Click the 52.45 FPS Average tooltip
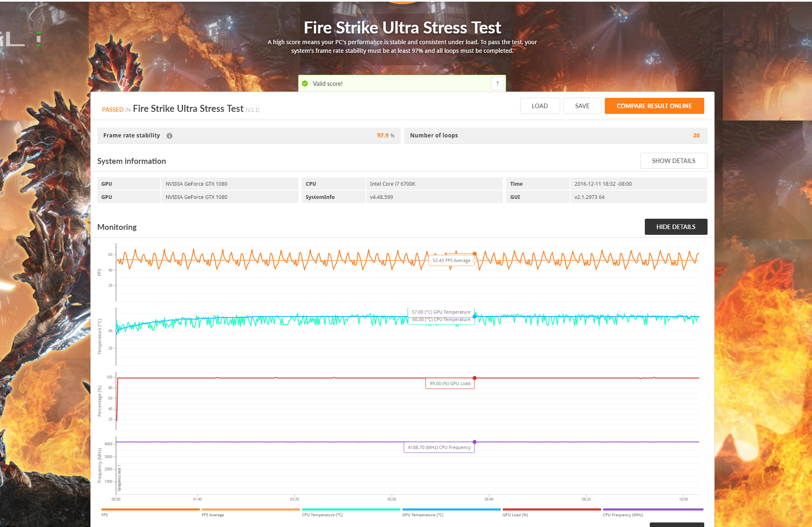Screen dimensions: 812x527 coord(452,261)
